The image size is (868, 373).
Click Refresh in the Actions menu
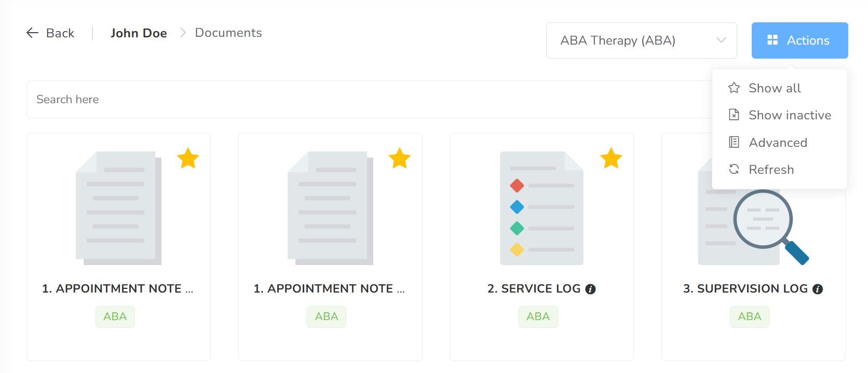[771, 170]
